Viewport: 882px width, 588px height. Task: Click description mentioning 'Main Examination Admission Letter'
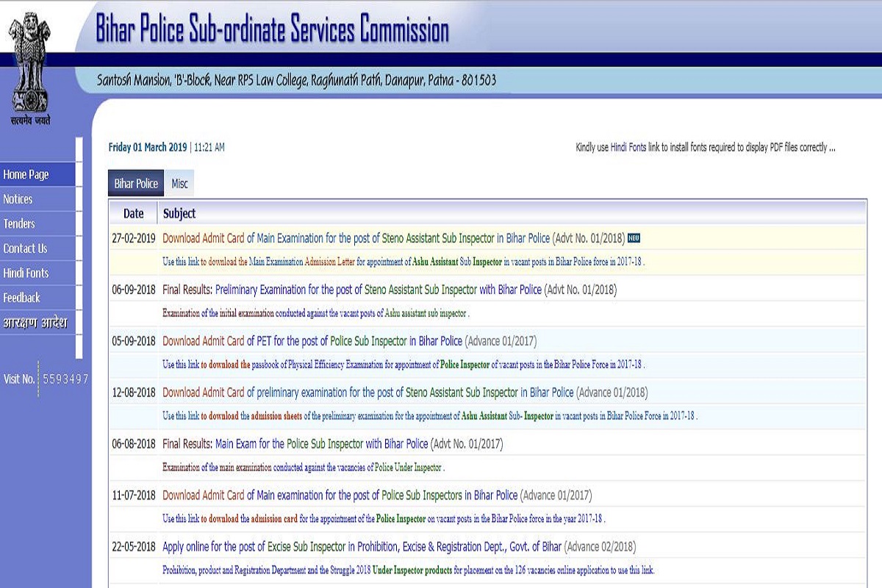(404, 262)
